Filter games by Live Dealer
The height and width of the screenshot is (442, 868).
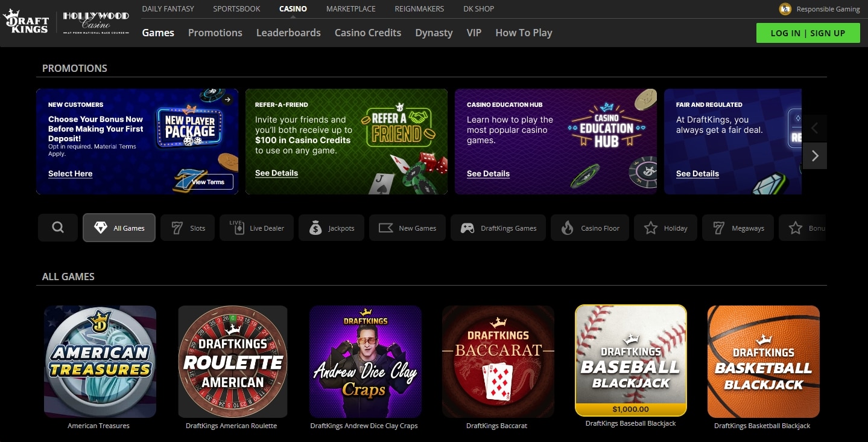point(256,228)
